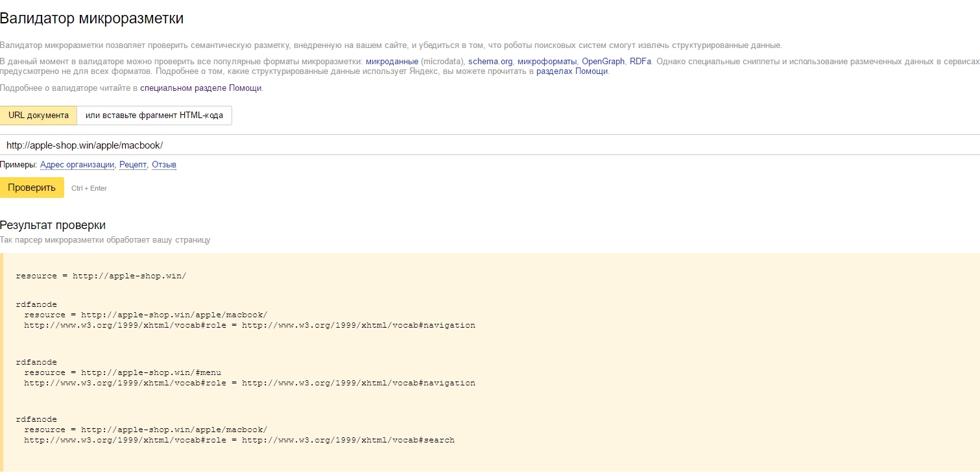
Task: Click the RDFa format link
Action: tap(640, 61)
